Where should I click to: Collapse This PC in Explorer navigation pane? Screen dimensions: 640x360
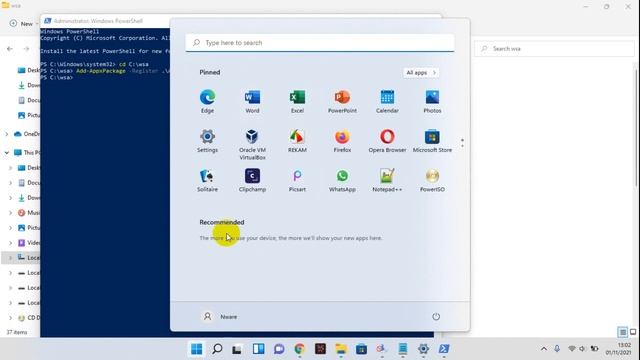pyautogui.click(x=7, y=153)
